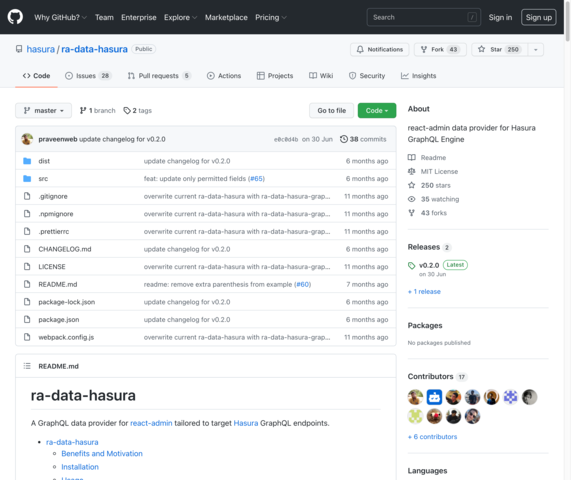
Task: Click the CHANGELOG.md file icon
Action: (27, 249)
